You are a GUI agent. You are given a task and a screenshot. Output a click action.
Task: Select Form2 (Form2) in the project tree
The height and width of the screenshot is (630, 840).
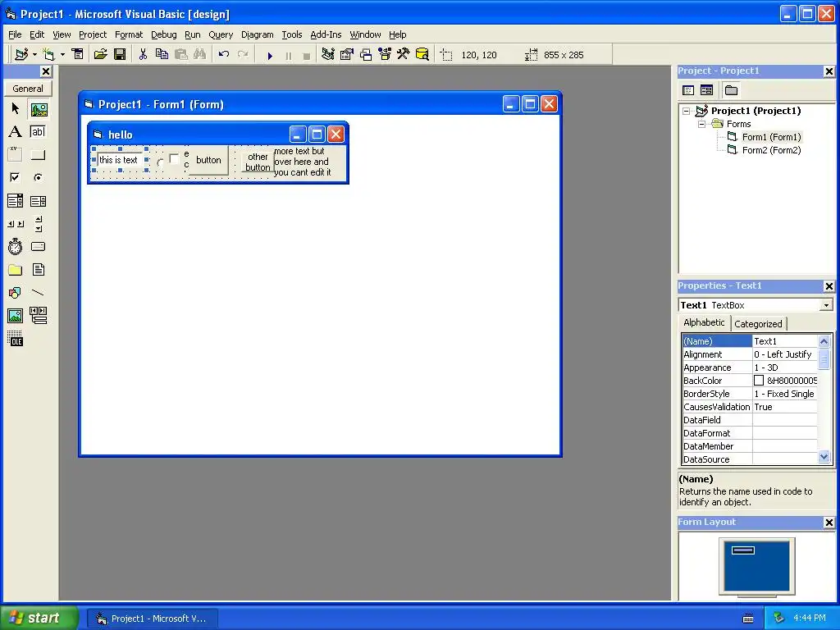tap(771, 151)
